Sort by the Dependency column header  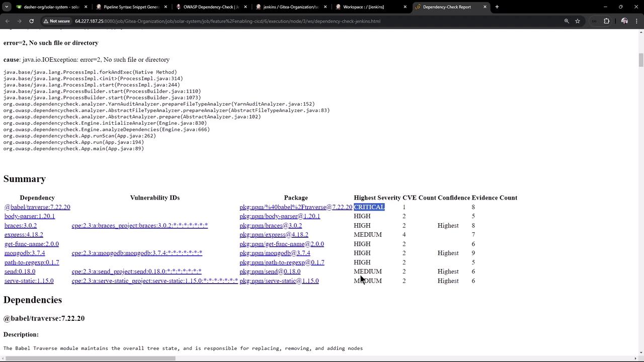[37, 198]
